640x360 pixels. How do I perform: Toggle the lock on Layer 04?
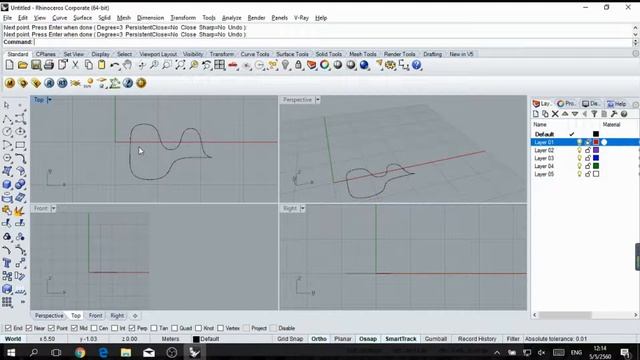point(588,166)
